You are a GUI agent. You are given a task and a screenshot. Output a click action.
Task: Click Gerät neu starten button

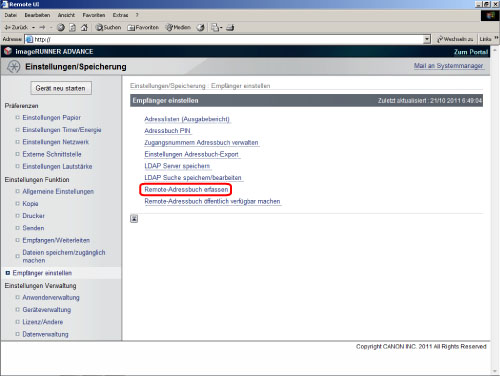point(61,88)
